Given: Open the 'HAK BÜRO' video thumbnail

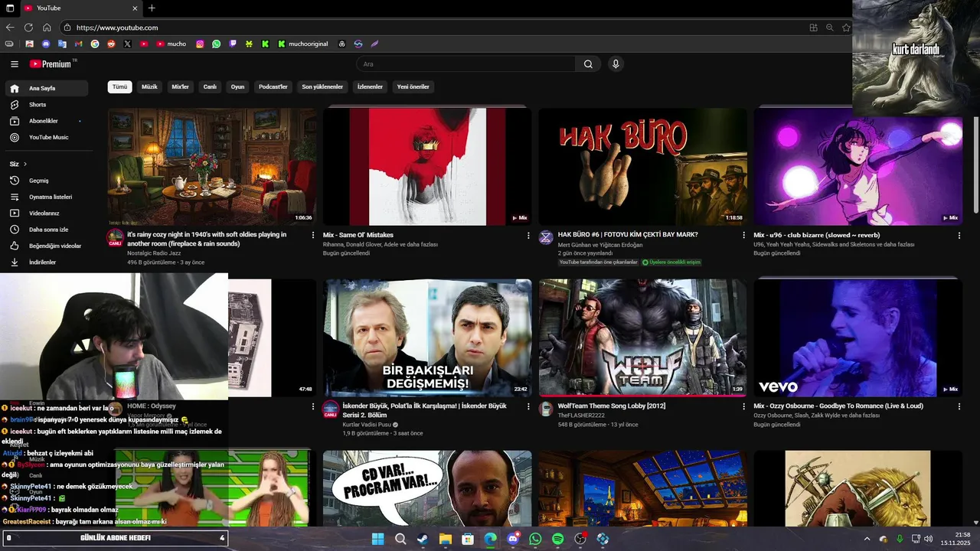Looking at the screenshot, I should pyautogui.click(x=642, y=166).
